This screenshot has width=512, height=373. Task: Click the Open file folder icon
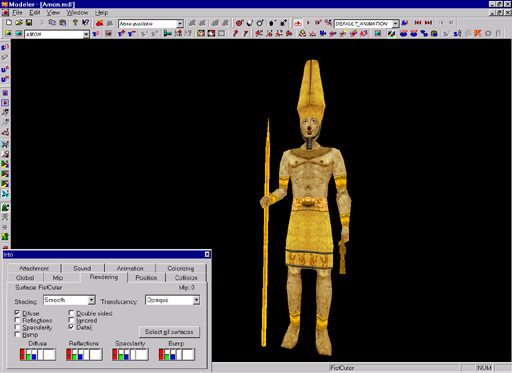click(19, 23)
